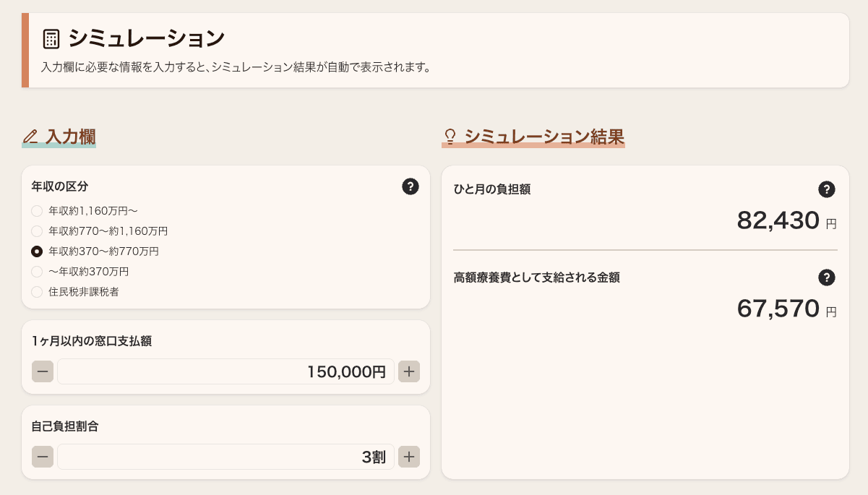Click the シミュレーション結果 section heading
Screen dimensions: 868x495
tap(544, 136)
